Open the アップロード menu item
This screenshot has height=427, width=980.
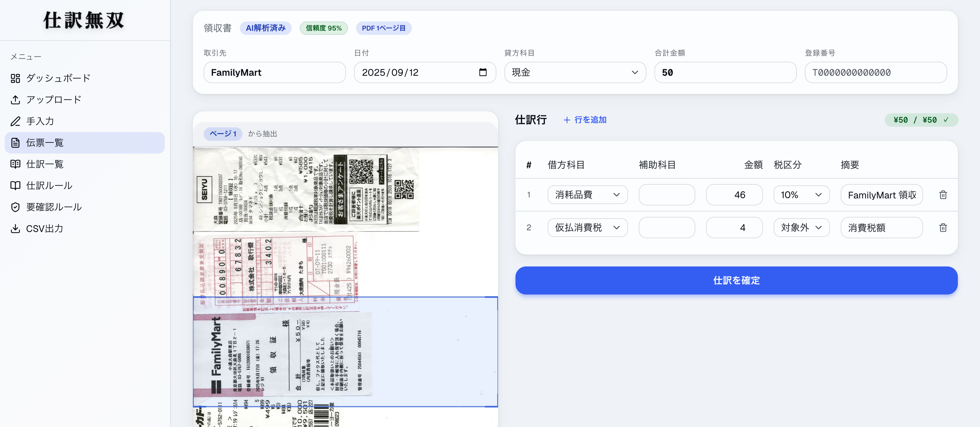(x=84, y=100)
